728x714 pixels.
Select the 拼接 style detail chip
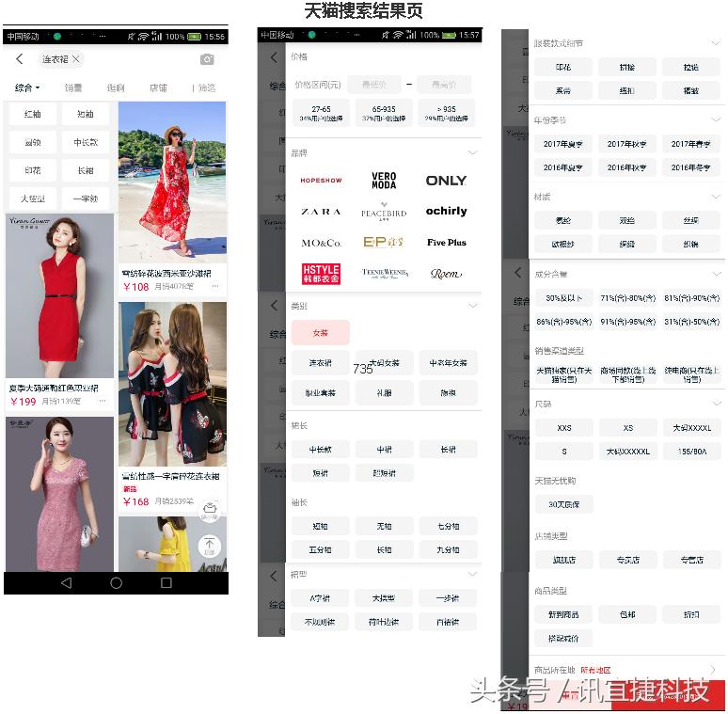tap(626, 68)
